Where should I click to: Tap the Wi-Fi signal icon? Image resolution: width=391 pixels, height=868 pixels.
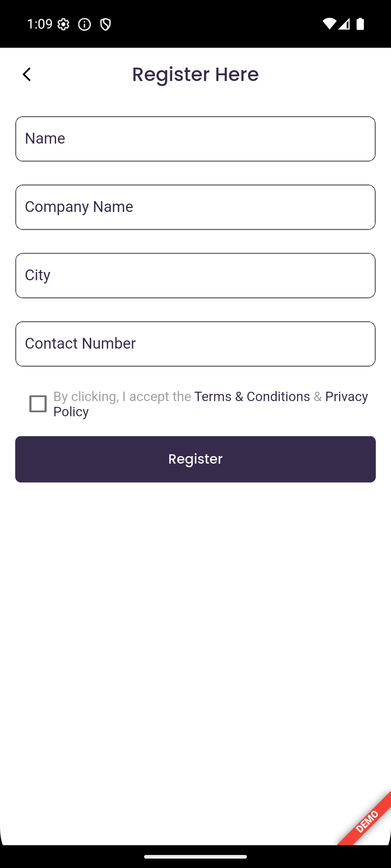tap(329, 24)
